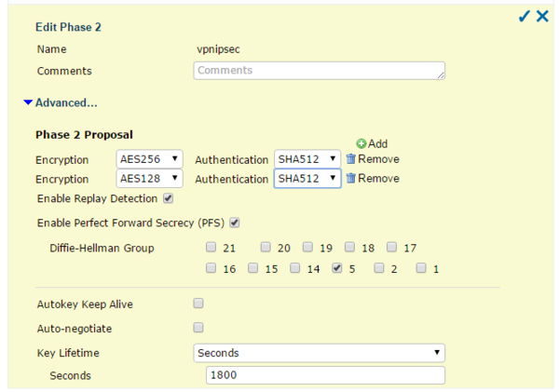The height and width of the screenshot is (392, 559).
Task: Open the AES128 Encryption dropdown
Action: click(149, 179)
